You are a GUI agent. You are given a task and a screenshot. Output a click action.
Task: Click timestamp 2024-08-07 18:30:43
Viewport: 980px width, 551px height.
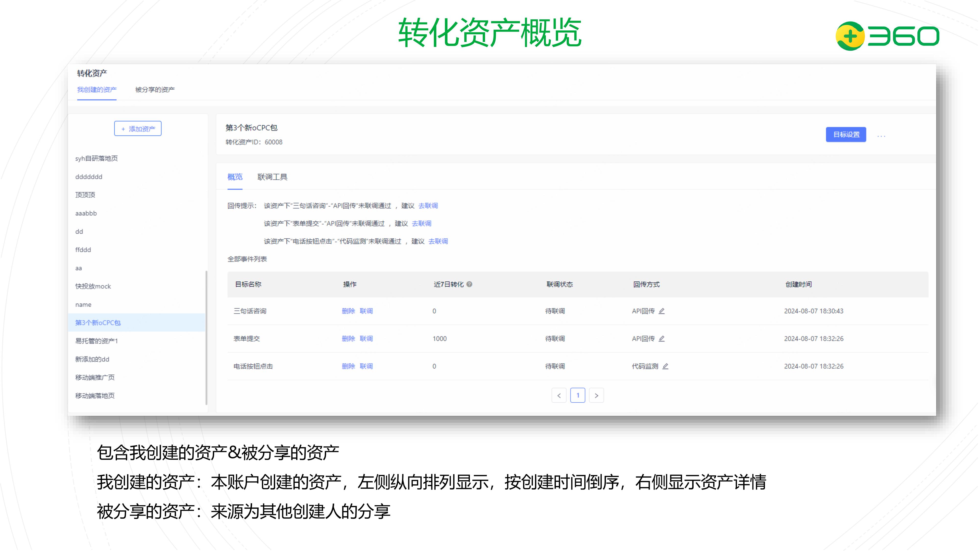pyautogui.click(x=814, y=311)
